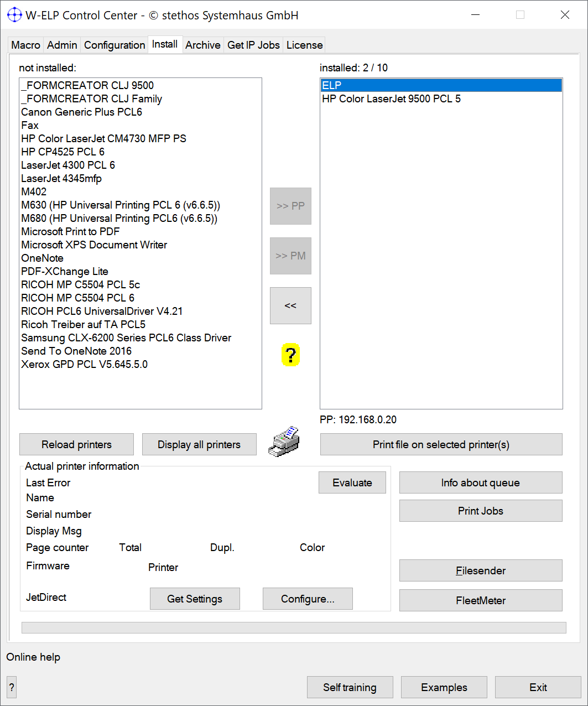Viewport: 588px width, 706px height.
Task: Open the Get IP Jobs tab
Action: coord(253,45)
